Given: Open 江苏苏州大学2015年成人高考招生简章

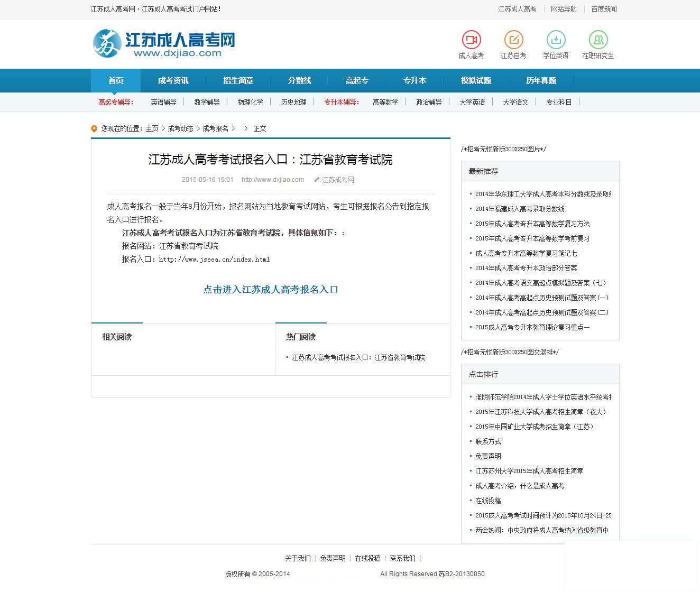Looking at the screenshot, I should [529, 471].
